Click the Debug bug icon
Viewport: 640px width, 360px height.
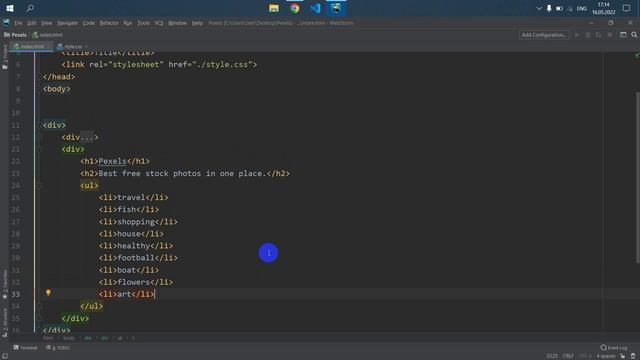pyautogui.click(x=588, y=35)
